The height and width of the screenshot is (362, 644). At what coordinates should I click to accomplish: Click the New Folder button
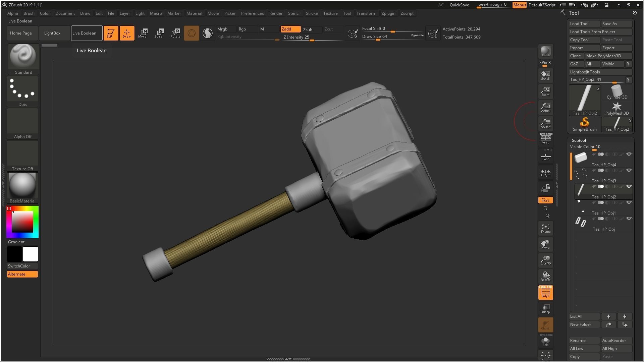click(584, 324)
